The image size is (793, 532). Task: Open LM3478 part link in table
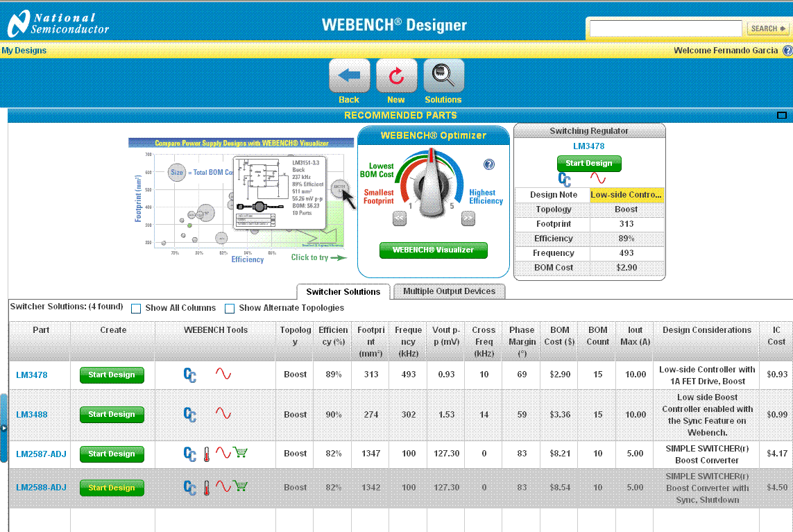[x=32, y=375]
